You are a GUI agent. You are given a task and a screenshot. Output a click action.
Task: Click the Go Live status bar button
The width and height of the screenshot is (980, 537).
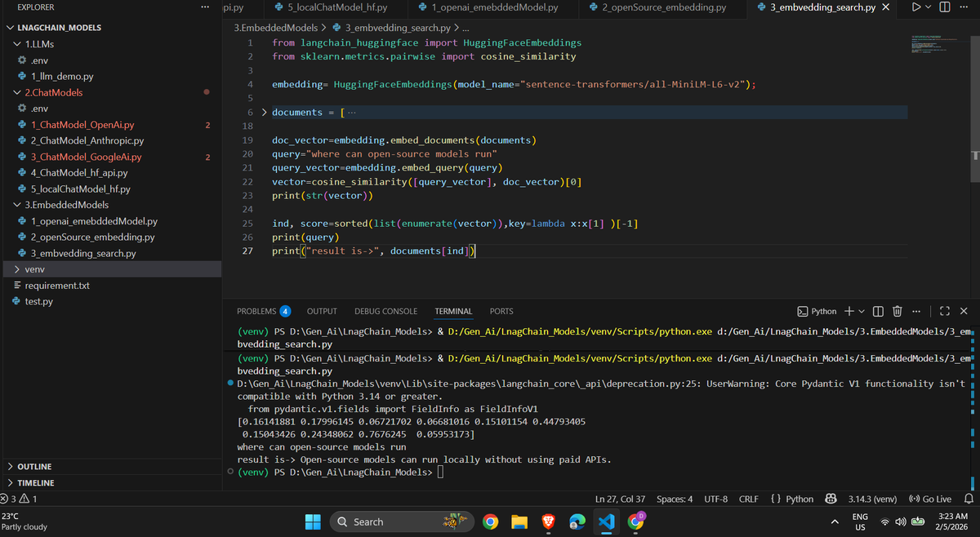pyautogui.click(x=929, y=499)
